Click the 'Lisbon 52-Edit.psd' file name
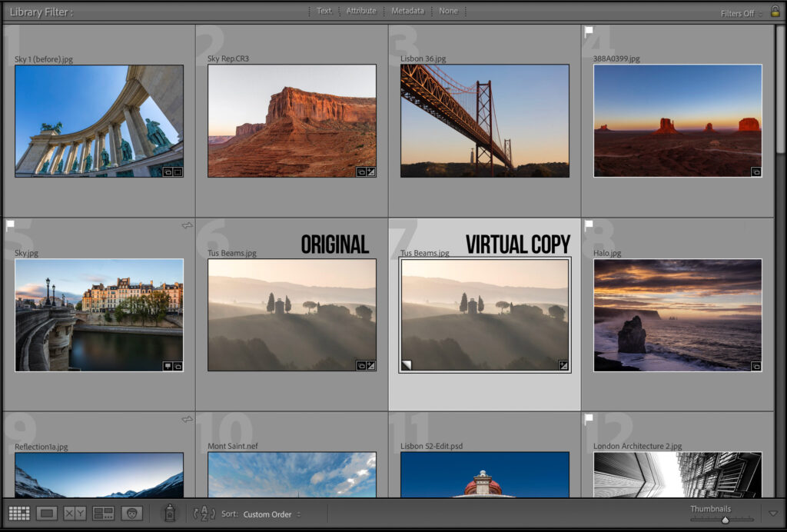 click(432, 446)
